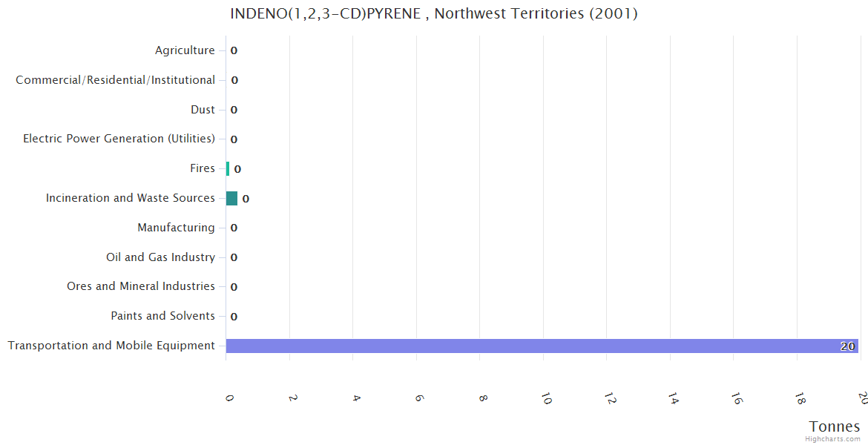Click the Dust category label

203,110
